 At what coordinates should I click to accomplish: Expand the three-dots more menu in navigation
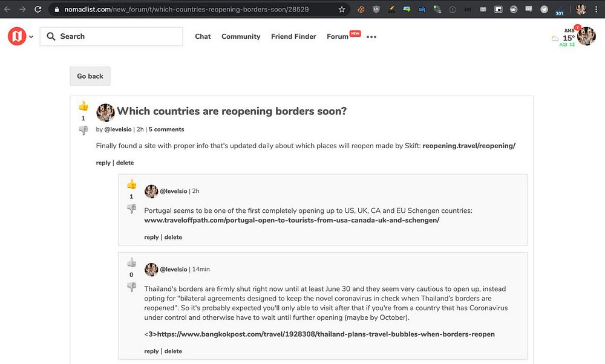click(x=371, y=37)
